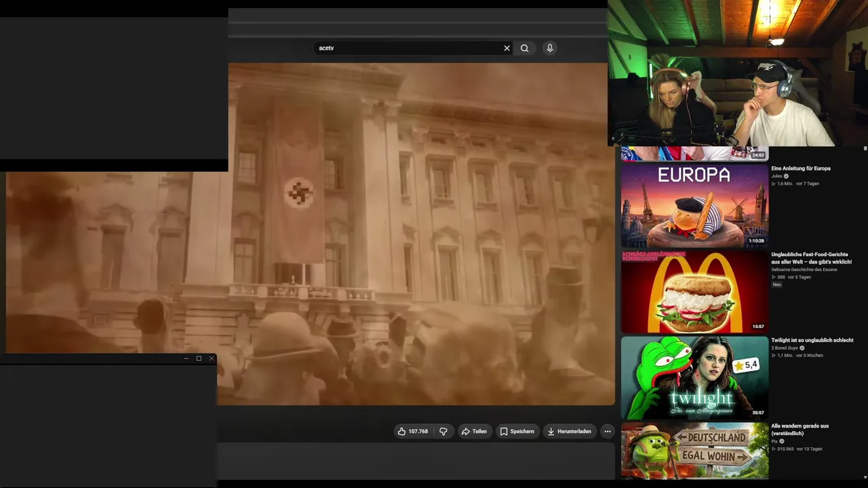The width and height of the screenshot is (868, 488).
Task: Visit the Jules channel
Action: 777,176
